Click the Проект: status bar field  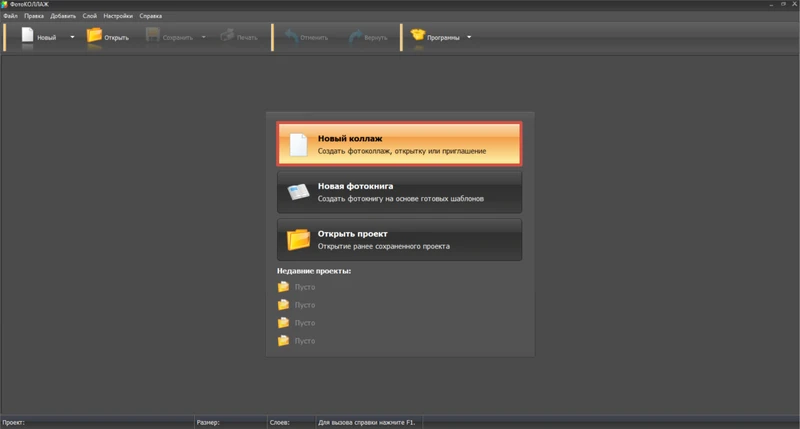tap(97, 422)
